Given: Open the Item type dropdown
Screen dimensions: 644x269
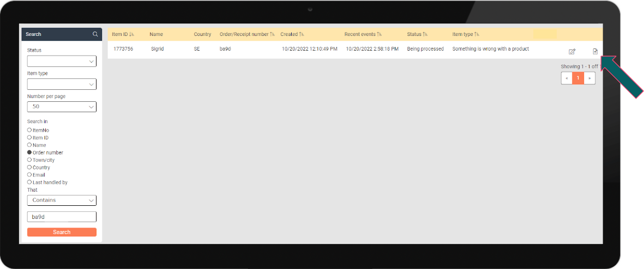Looking at the screenshot, I should pyautogui.click(x=62, y=84).
